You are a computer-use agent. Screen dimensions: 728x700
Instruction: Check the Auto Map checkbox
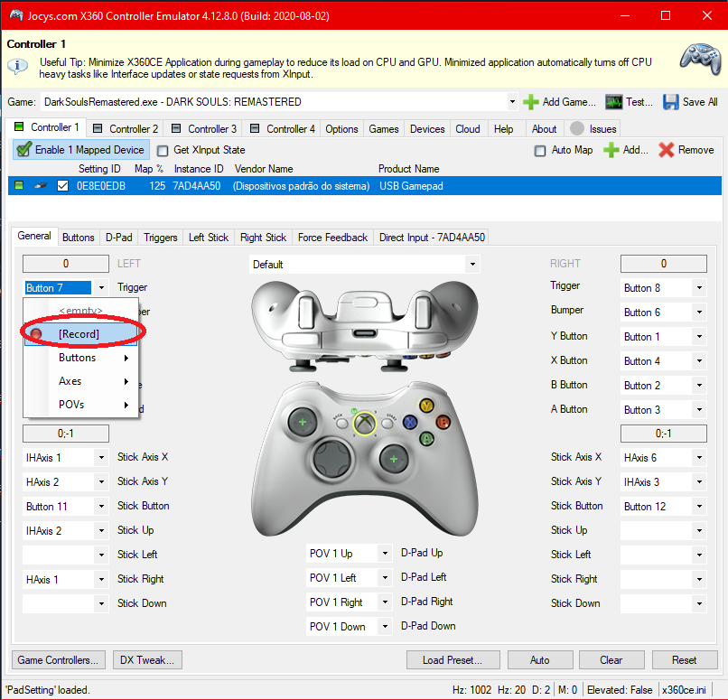pyautogui.click(x=540, y=151)
